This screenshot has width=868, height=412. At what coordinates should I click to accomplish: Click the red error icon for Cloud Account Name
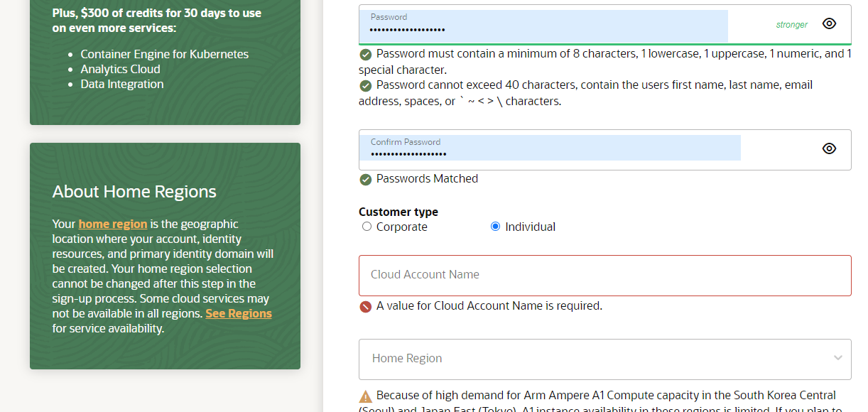click(365, 305)
